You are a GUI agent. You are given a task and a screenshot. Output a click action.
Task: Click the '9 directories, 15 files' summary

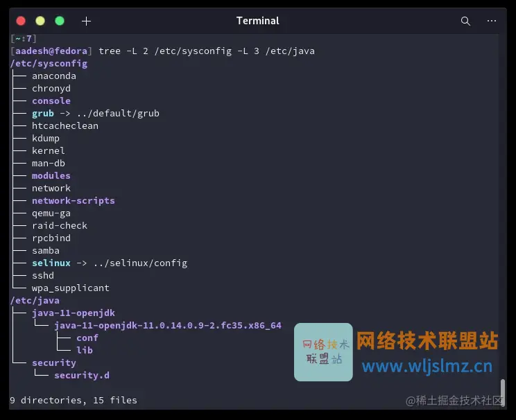point(74,401)
